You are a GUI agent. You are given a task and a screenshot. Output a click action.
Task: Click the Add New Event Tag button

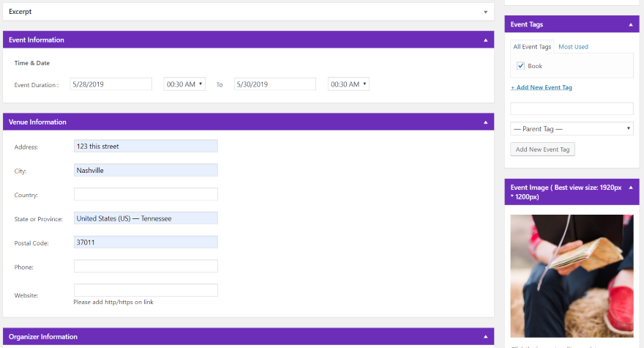(542, 149)
